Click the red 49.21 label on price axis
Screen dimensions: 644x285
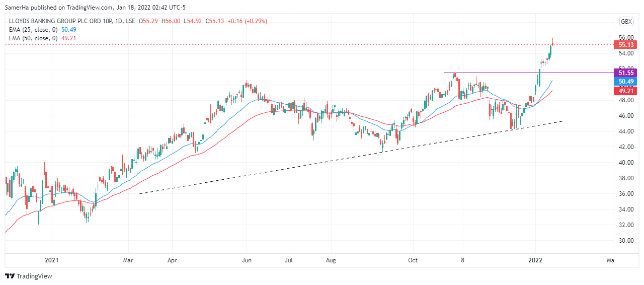click(625, 91)
